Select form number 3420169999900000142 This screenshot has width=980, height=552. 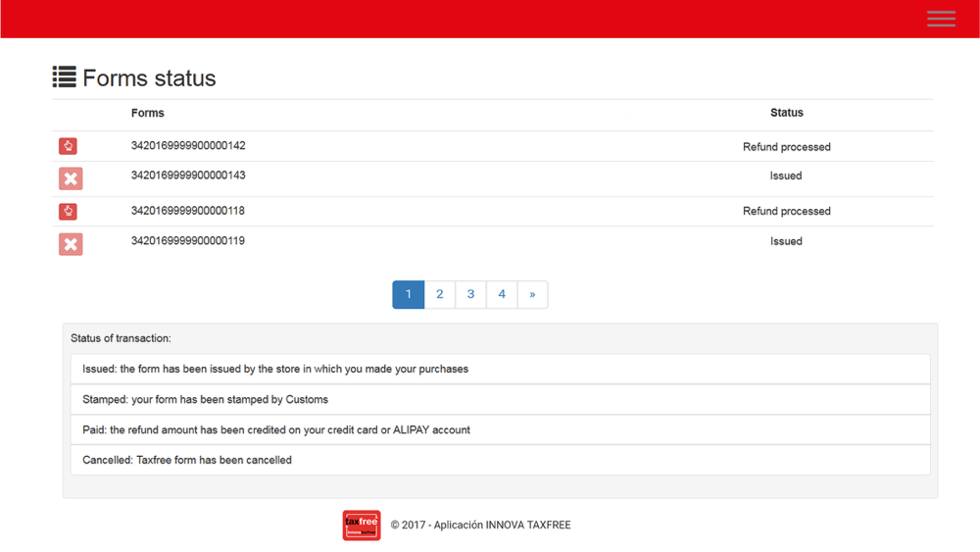click(x=188, y=146)
